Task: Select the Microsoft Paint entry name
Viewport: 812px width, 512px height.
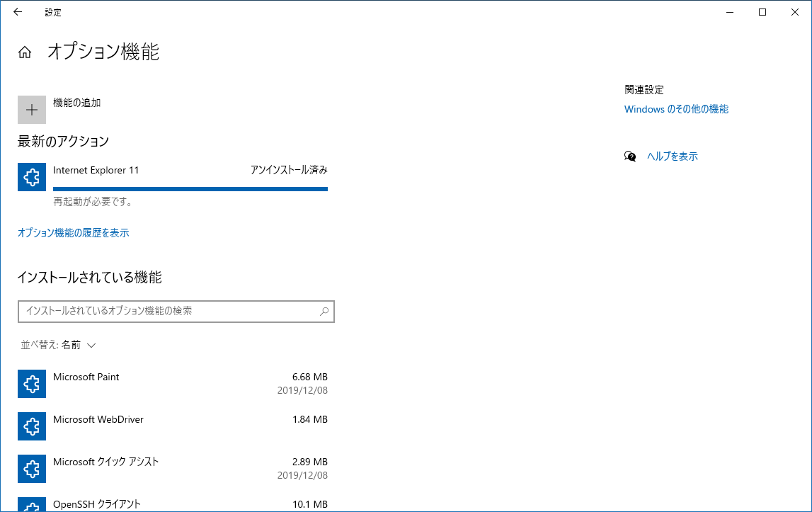Action: pos(86,377)
